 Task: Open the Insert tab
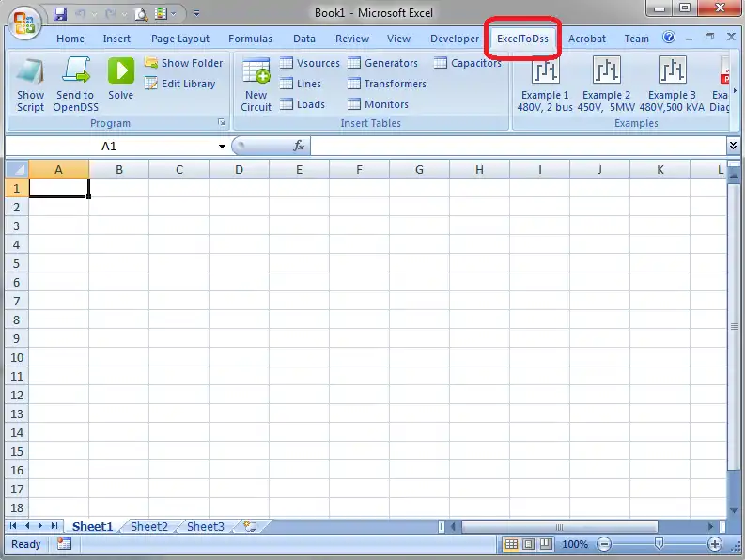[116, 39]
